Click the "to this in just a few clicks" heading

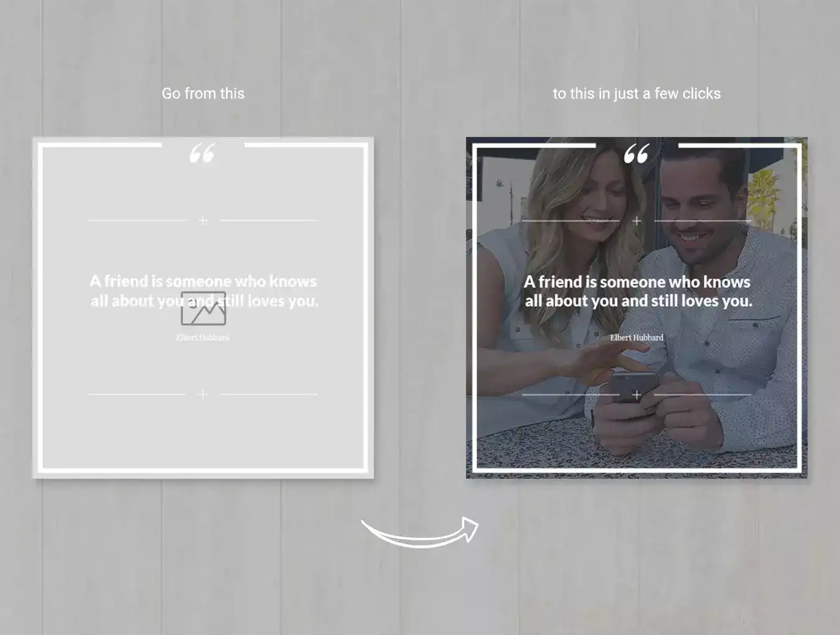[637, 93]
